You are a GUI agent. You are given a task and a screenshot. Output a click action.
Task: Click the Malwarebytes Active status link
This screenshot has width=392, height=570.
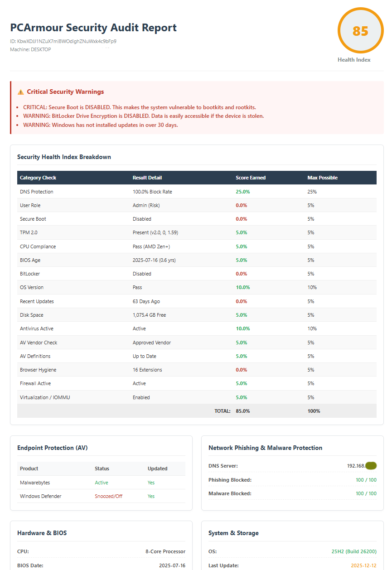101,482
